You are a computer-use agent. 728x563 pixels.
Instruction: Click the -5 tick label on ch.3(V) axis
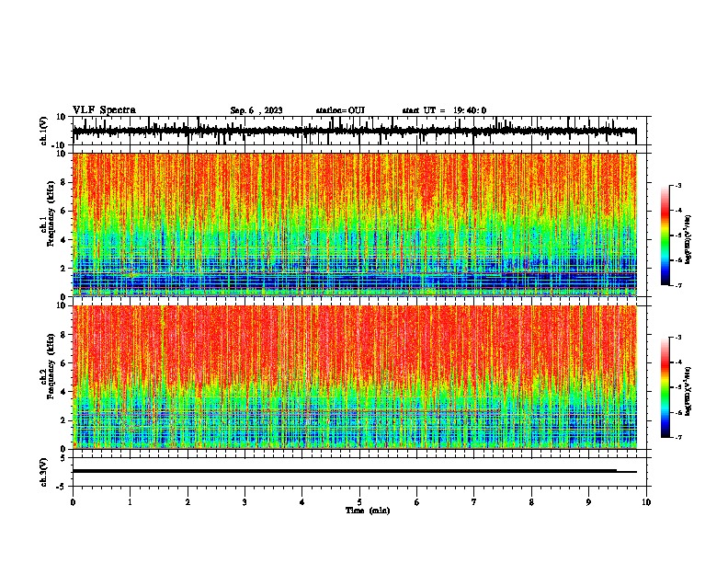coord(63,487)
